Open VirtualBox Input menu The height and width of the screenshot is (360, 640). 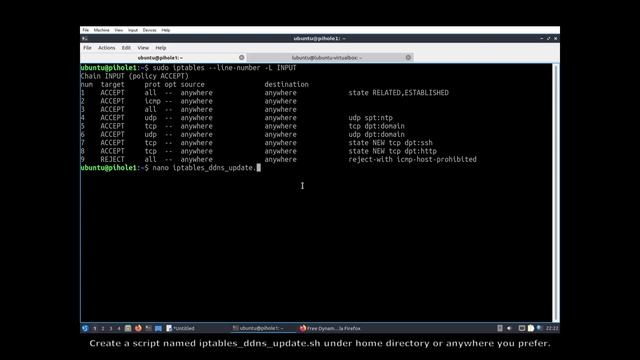pos(133,30)
